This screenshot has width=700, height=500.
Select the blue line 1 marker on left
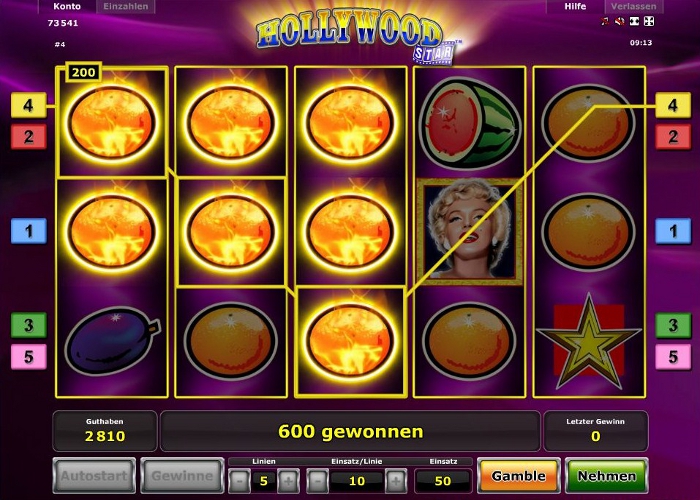[29, 231]
